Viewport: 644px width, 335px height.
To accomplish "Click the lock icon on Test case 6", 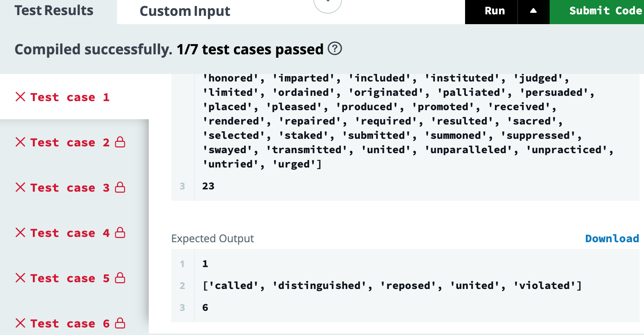I will [x=120, y=323].
